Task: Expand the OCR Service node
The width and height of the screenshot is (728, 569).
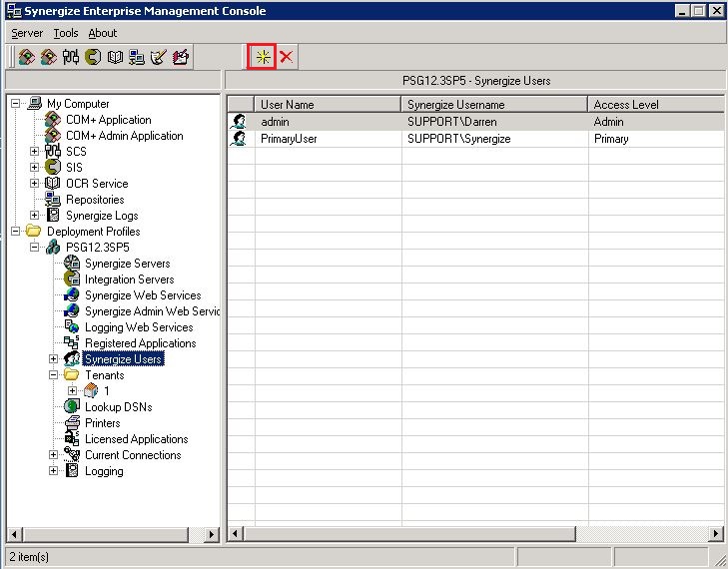Action: [34, 184]
